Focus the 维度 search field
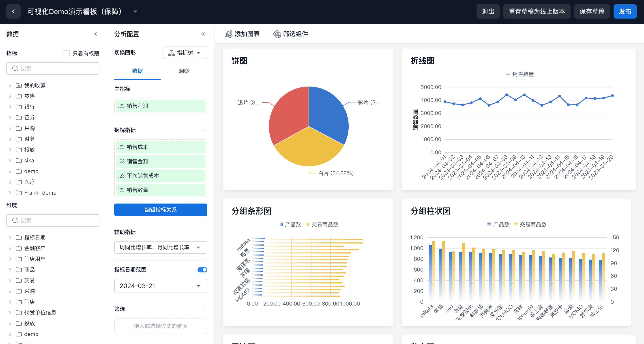644x344 pixels. pos(53,221)
